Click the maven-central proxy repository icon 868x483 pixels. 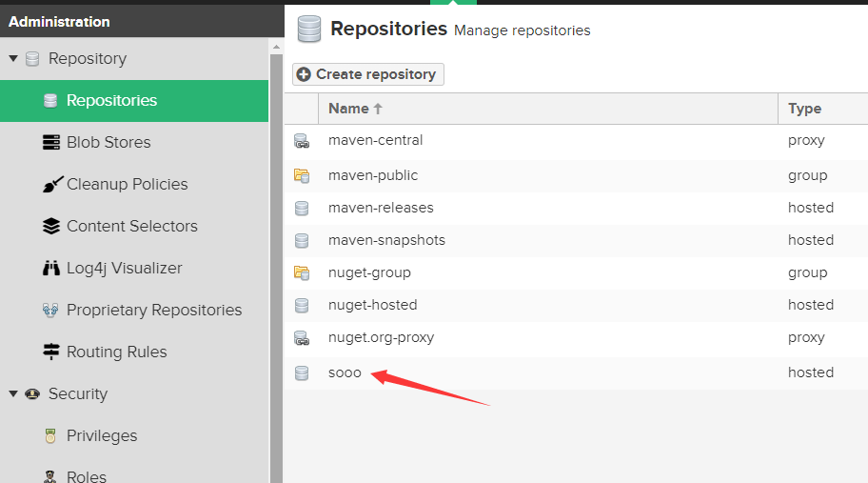click(302, 141)
